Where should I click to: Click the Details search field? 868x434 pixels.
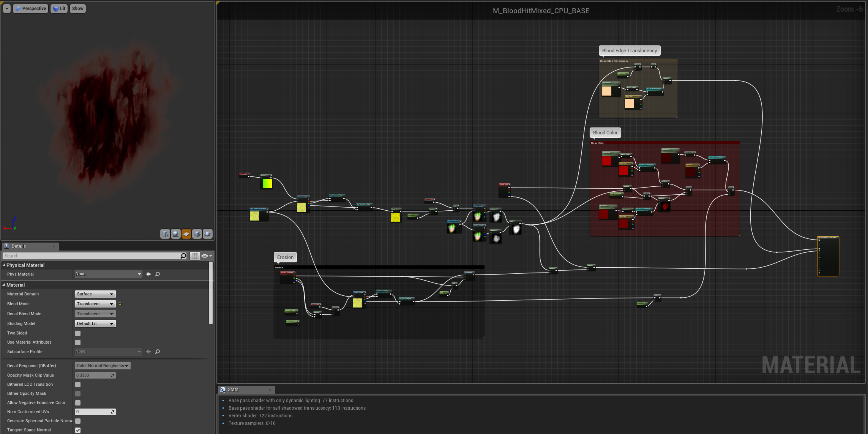pyautogui.click(x=91, y=256)
